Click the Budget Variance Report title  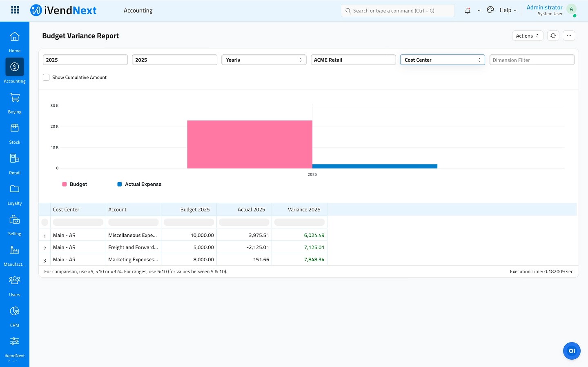(x=80, y=36)
